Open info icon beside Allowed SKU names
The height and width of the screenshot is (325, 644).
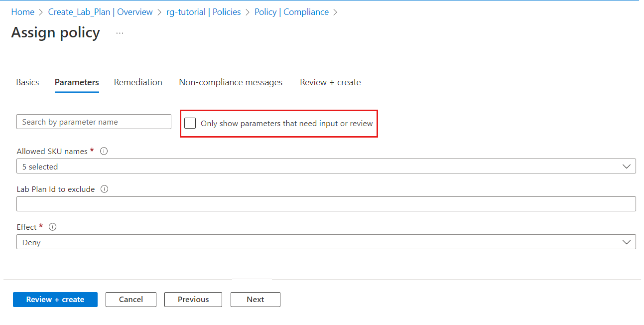pos(104,151)
